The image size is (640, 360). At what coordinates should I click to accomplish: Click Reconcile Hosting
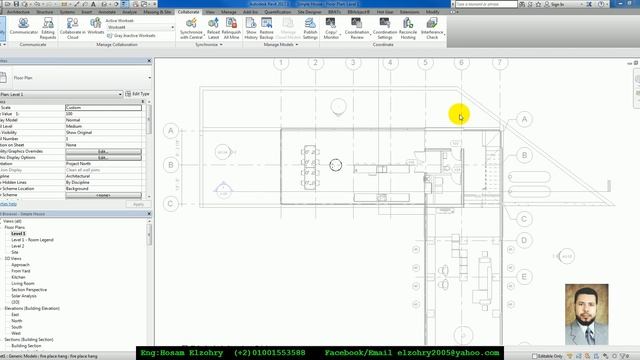click(408, 28)
